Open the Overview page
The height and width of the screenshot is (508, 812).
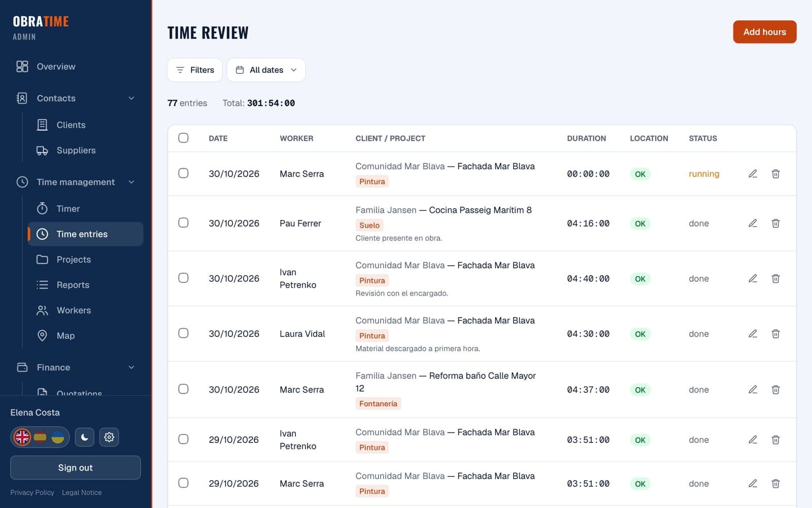76,67
